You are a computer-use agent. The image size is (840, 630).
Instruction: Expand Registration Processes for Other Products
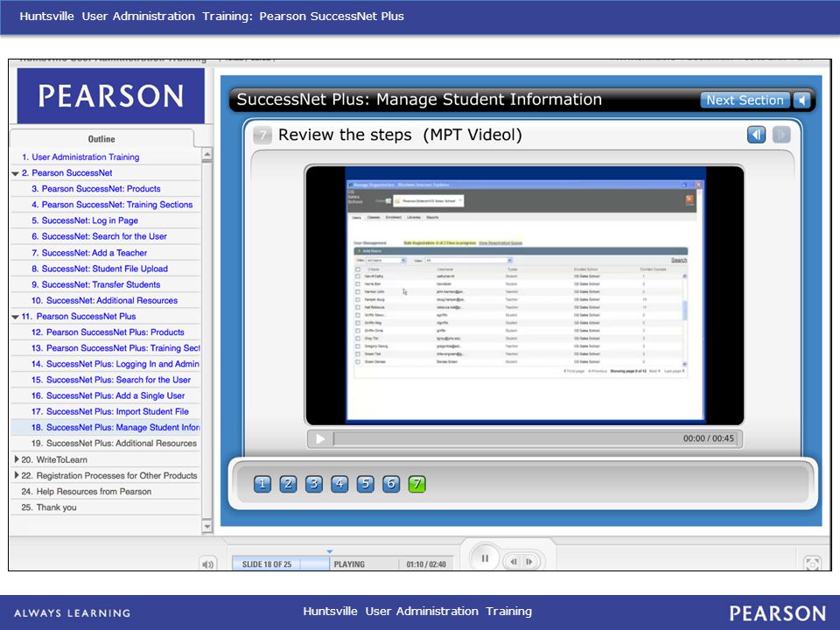(16, 476)
